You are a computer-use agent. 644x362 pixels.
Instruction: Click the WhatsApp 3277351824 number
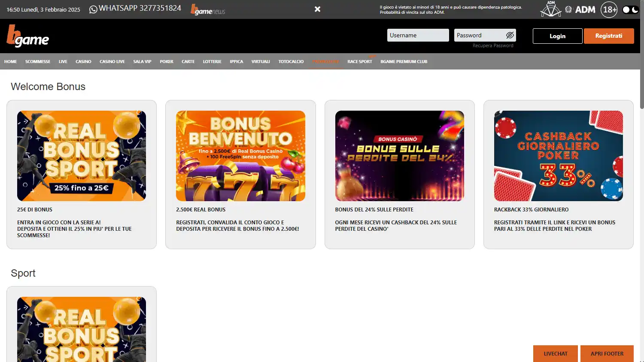click(x=140, y=8)
